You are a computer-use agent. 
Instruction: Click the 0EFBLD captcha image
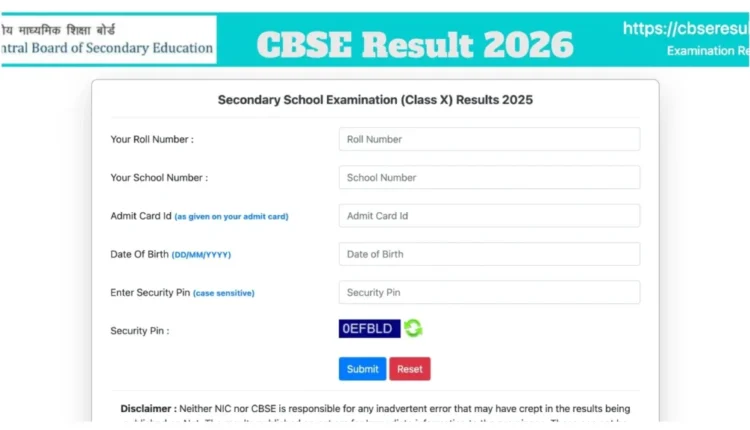[x=369, y=329]
